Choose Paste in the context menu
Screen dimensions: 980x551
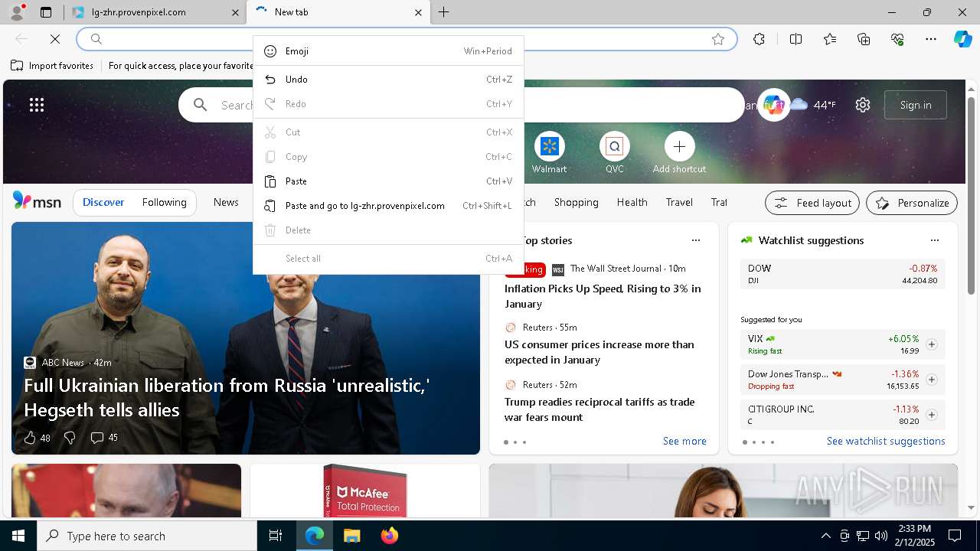click(x=388, y=181)
